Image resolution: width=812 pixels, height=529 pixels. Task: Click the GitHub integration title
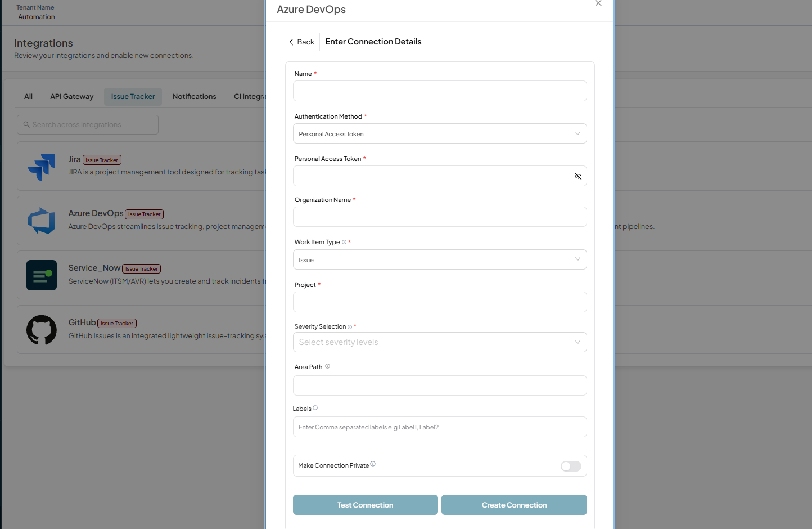[x=82, y=322]
